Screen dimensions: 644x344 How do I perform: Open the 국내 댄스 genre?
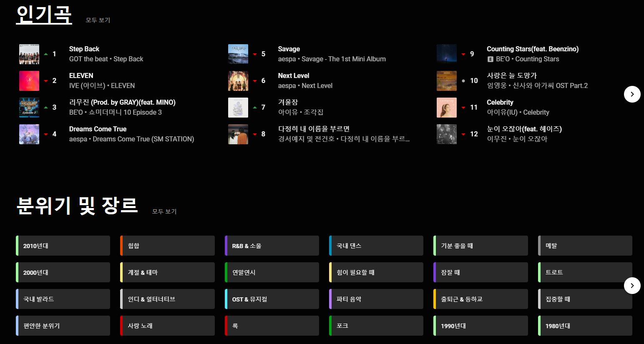(x=376, y=246)
